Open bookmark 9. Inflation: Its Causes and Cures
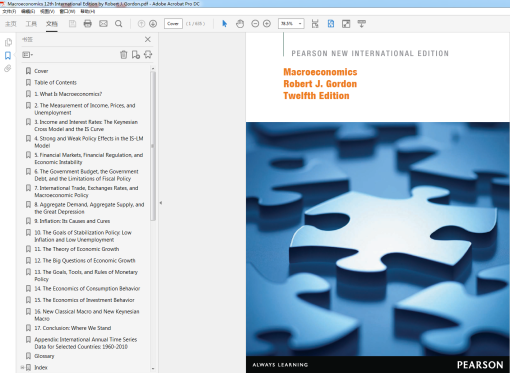This screenshot has height=373, width=510. 72,221
